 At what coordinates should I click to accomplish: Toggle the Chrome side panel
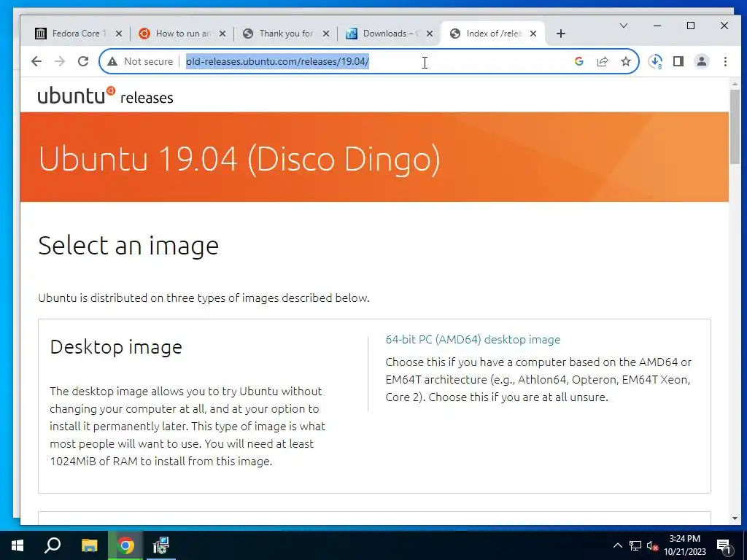(x=678, y=61)
